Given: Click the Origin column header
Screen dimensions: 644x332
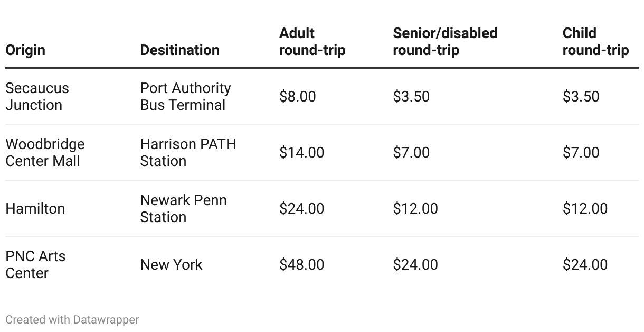Looking at the screenshot, I should tap(25, 50).
